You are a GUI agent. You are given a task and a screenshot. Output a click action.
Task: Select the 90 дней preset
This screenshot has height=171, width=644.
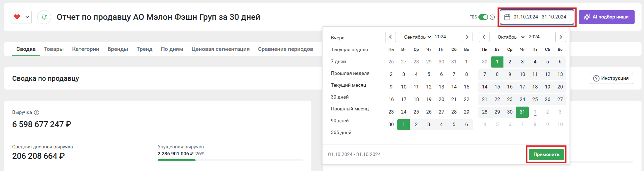pos(340,121)
